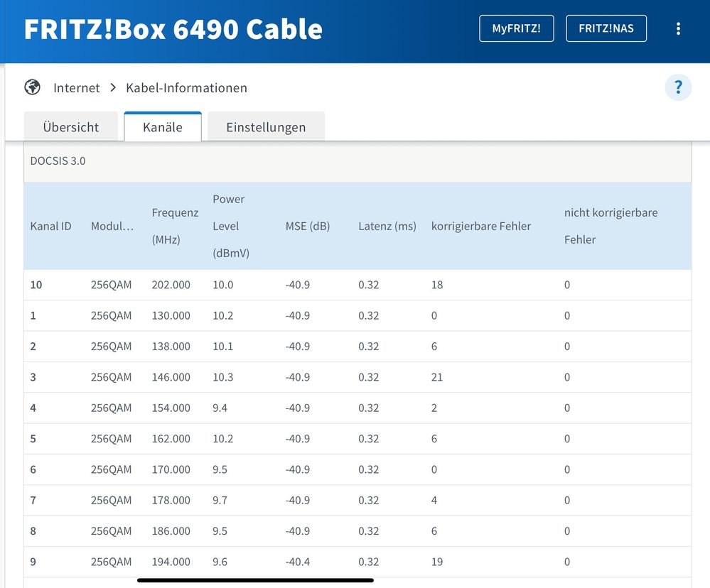This screenshot has height=588, width=710.
Task: Click frequency 146.000 cell
Action: pos(171,377)
